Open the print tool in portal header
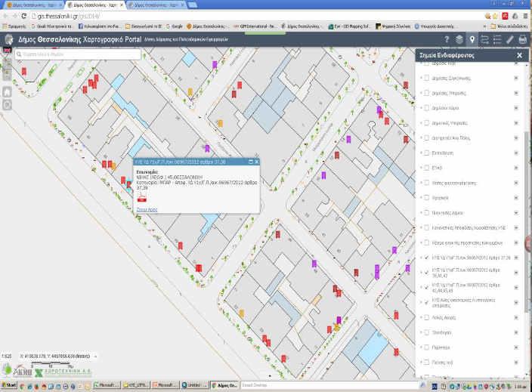 click(523, 39)
